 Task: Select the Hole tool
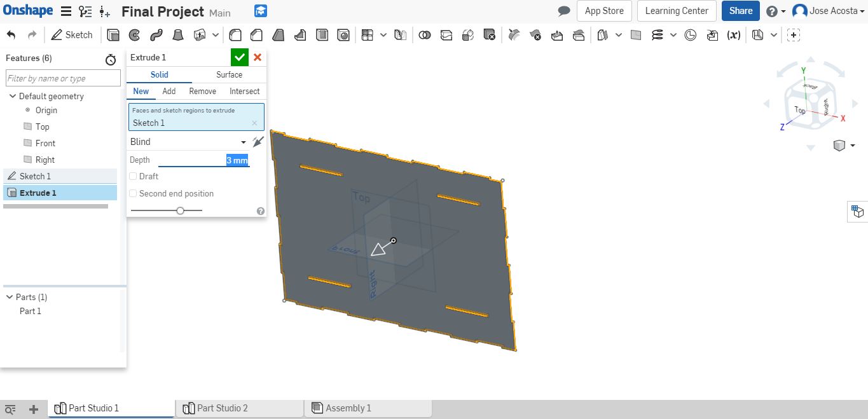343,35
